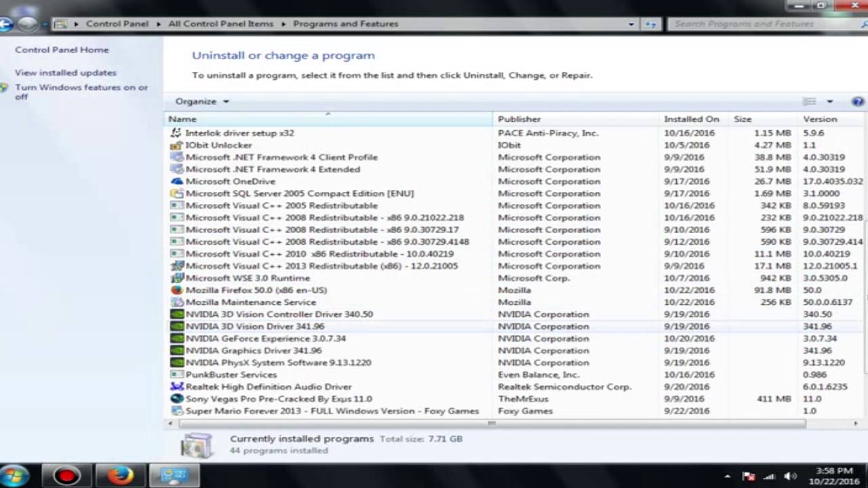Open the taskbar clock showing 3:58 PM

(833, 476)
